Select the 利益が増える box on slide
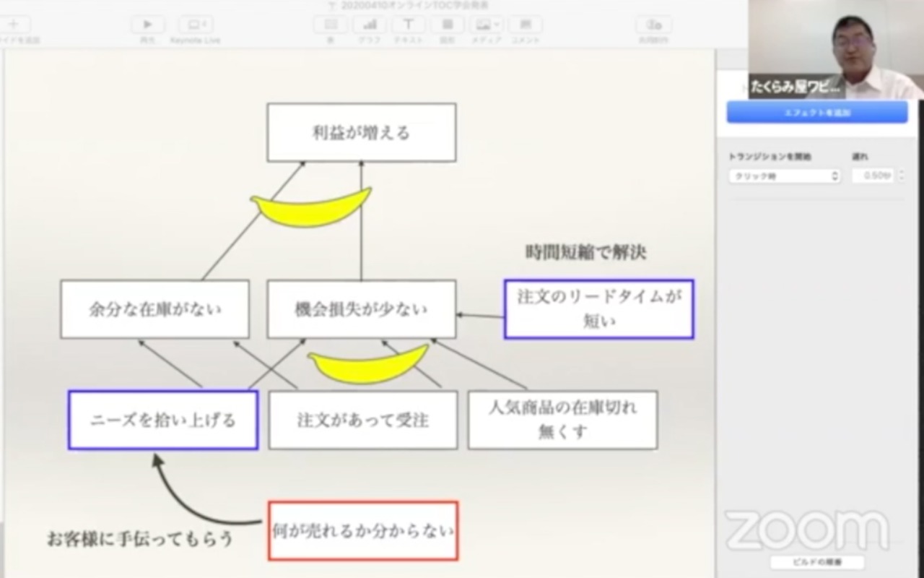Image resolution: width=924 pixels, height=578 pixels. (361, 132)
